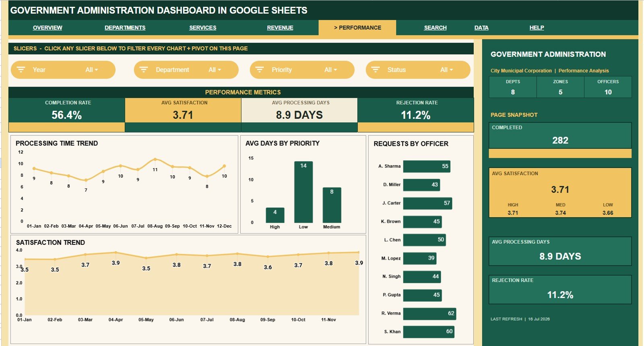Open the Search tab
The width and height of the screenshot is (644, 346).
[x=435, y=28]
